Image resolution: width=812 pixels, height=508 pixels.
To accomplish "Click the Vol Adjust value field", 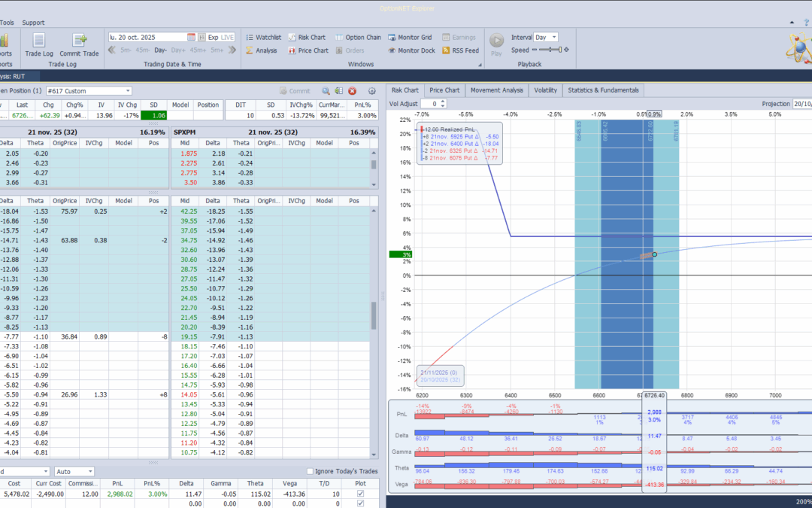I will tap(430, 104).
